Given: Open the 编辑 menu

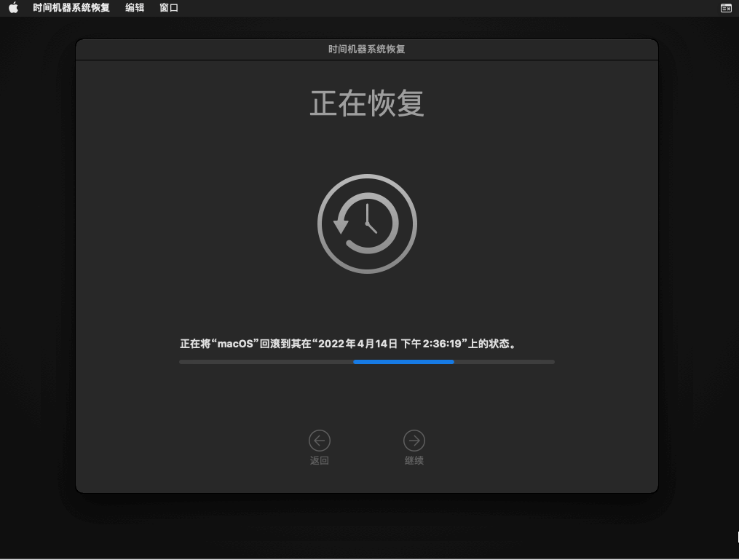Looking at the screenshot, I should (x=135, y=8).
